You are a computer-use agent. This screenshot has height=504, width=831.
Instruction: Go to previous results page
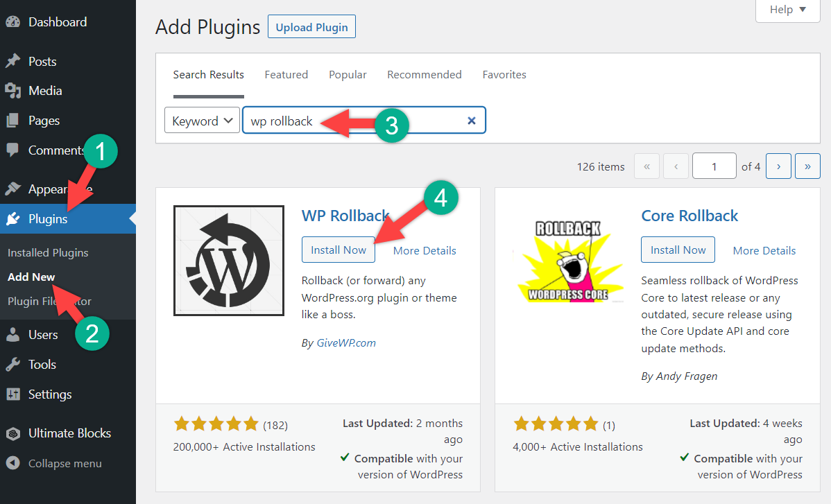(676, 166)
